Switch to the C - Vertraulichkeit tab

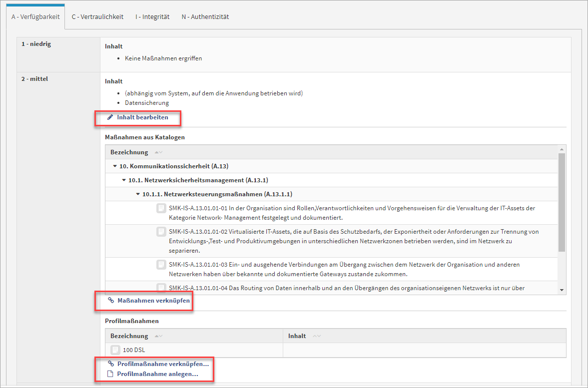[97, 16]
